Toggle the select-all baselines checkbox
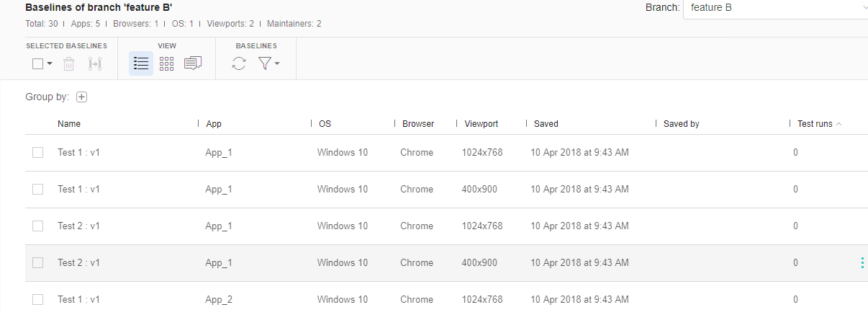Screen dimensions: 868x315 click(38, 63)
